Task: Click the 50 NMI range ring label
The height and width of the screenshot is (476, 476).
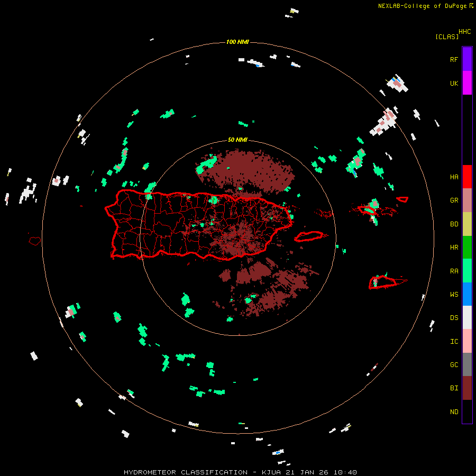Action: 237,140
